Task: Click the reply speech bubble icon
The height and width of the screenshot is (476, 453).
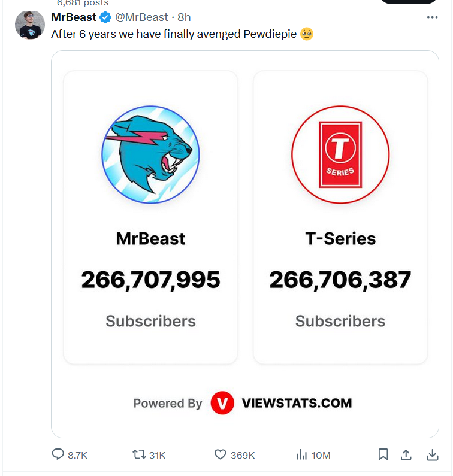Action: (x=58, y=455)
